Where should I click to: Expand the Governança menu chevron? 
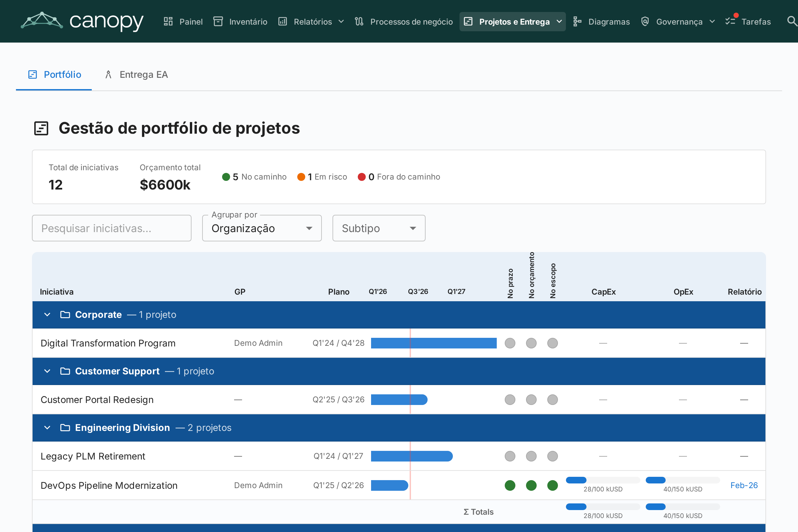click(712, 22)
